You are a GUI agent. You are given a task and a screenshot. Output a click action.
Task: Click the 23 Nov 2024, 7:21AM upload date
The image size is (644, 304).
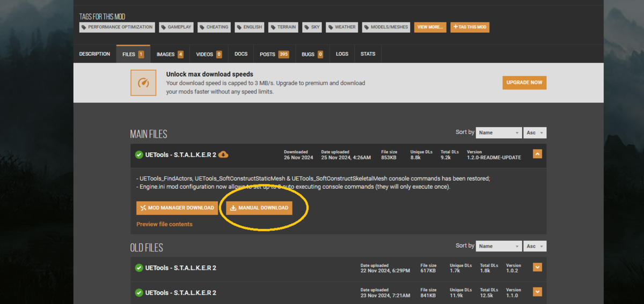385,296
